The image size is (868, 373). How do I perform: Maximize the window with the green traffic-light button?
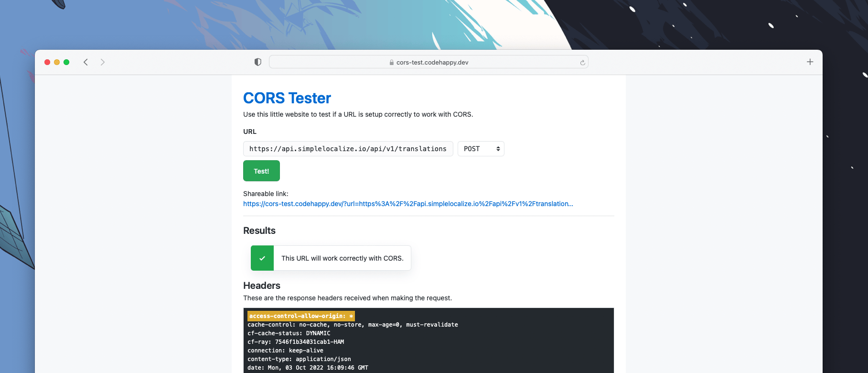[66, 62]
